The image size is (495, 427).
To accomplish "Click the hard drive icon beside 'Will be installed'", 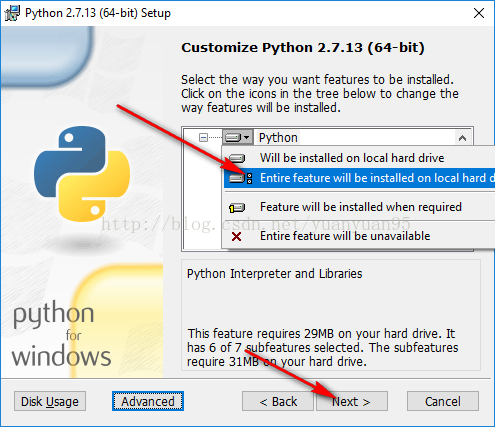I will (237, 158).
